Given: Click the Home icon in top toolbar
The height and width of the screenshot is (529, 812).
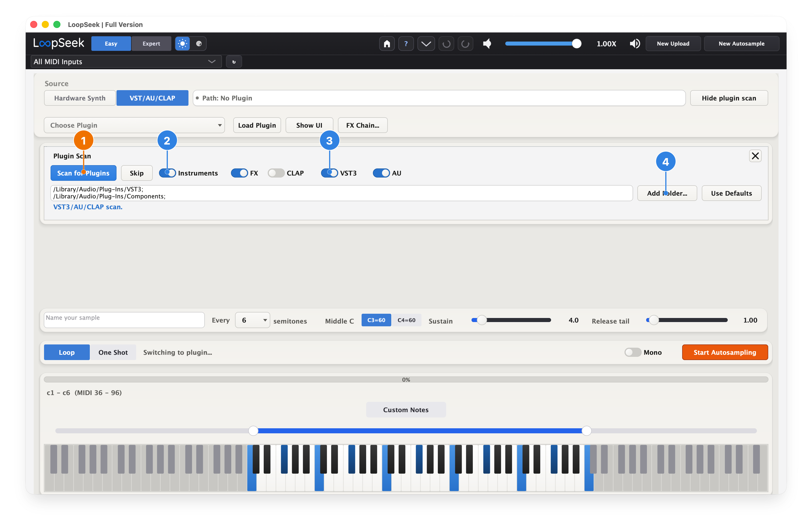Looking at the screenshot, I should [387, 44].
